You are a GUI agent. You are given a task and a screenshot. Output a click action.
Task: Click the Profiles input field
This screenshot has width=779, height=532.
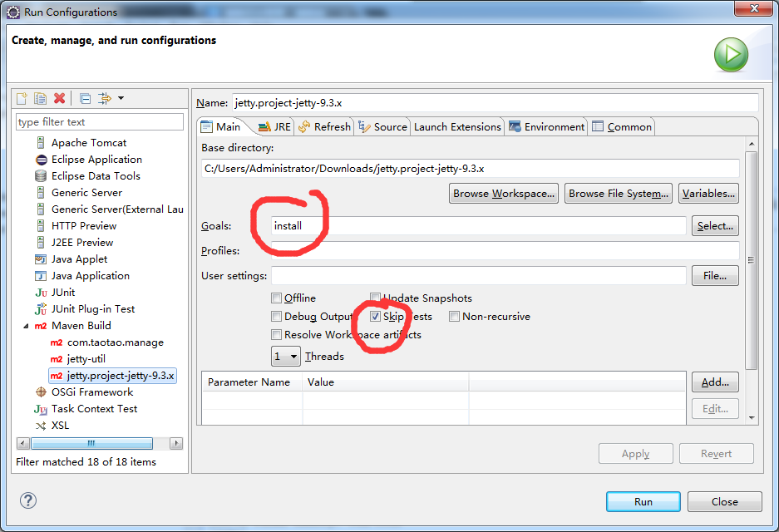pos(505,251)
